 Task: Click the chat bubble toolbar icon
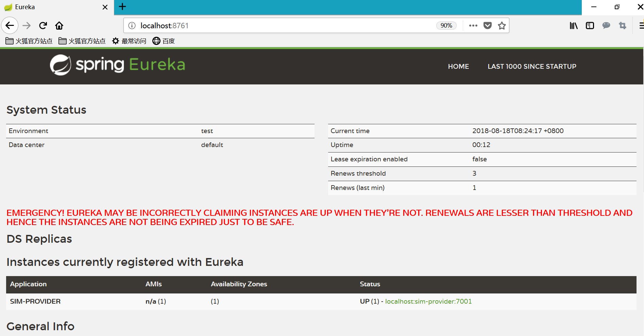[606, 26]
